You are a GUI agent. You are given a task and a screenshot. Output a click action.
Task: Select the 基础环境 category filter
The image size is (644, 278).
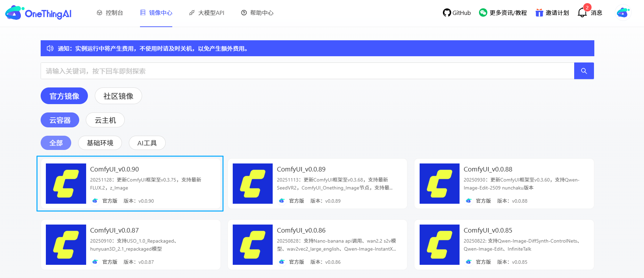coord(100,143)
